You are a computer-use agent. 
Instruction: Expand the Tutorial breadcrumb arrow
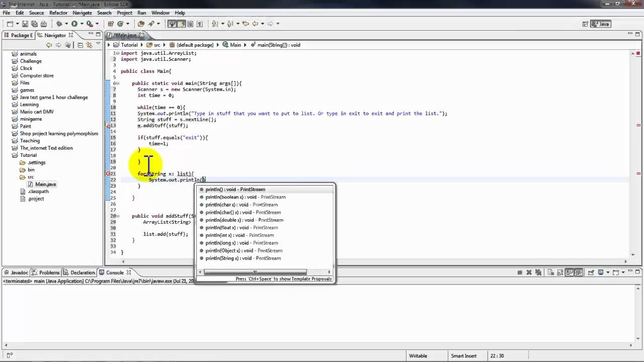pos(141,45)
